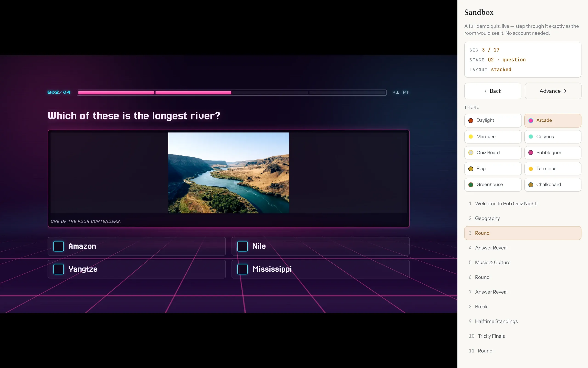Jump to segment 1 Welcome to Pub Quiz Night

click(x=523, y=204)
